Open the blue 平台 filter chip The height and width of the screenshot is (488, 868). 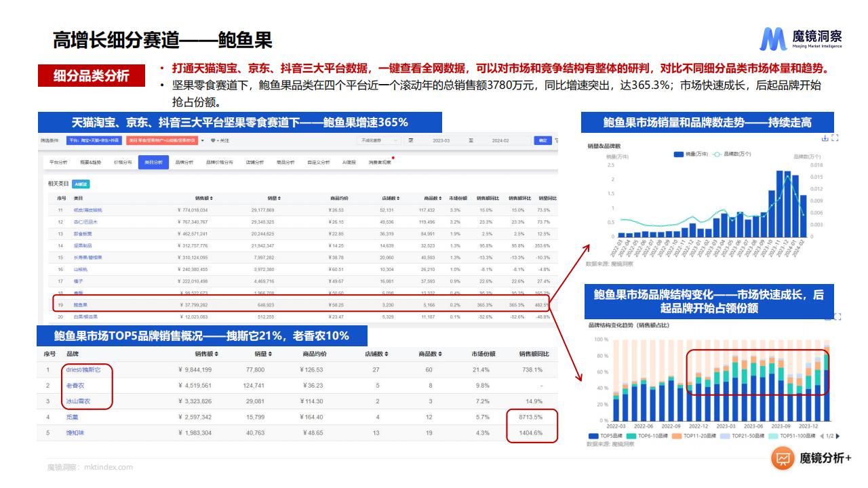tap(95, 140)
